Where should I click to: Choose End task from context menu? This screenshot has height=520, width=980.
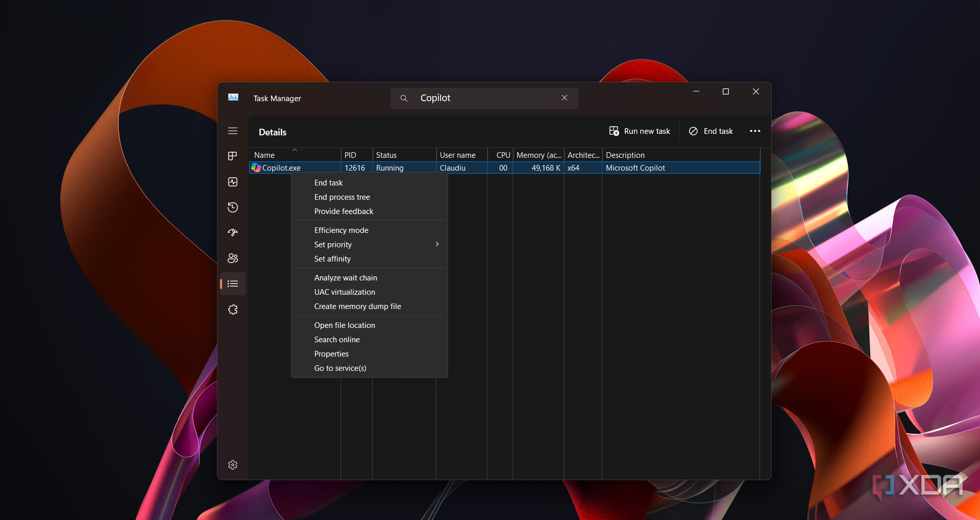370,183
